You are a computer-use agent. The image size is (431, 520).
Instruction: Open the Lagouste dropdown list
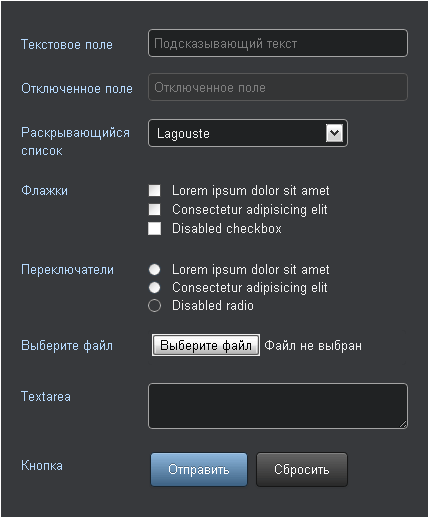point(248,133)
